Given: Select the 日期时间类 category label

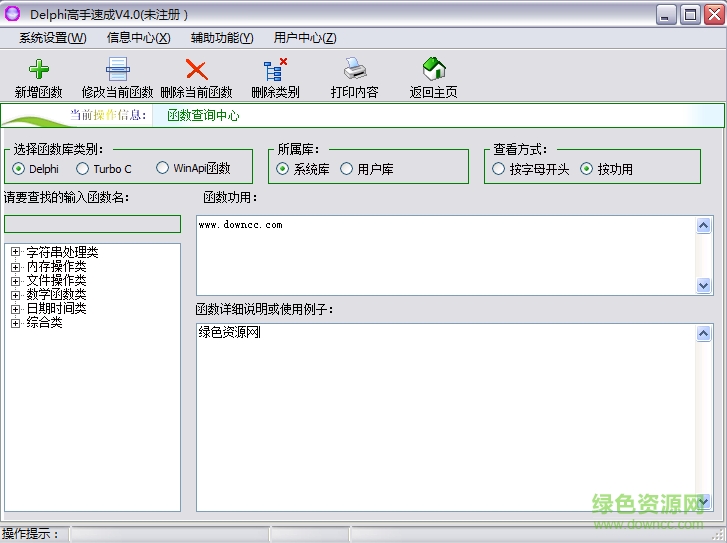Looking at the screenshot, I should click(x=57, y=308).
